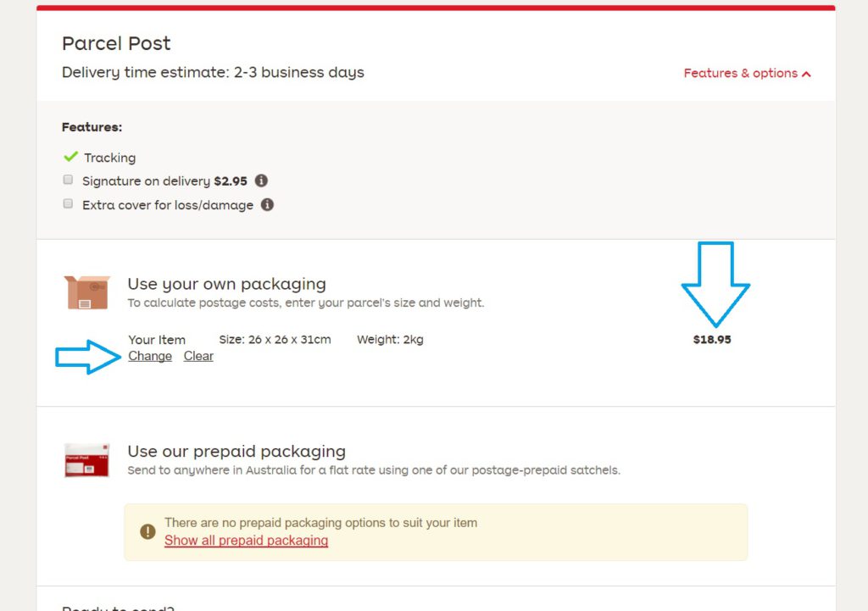
Task: Enable Signature on delivery checkbox
Action: coord(68,180)
